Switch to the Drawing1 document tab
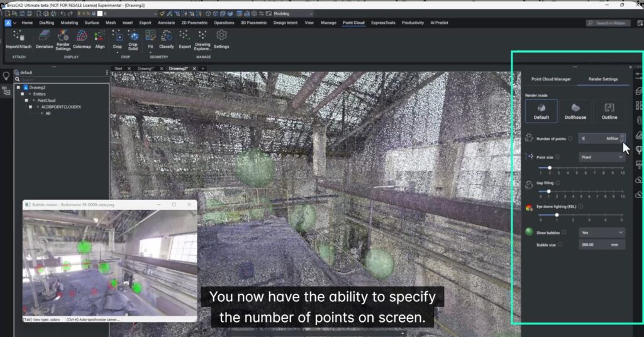This screenshot has height=337, width=644. (x=145, y=69)
